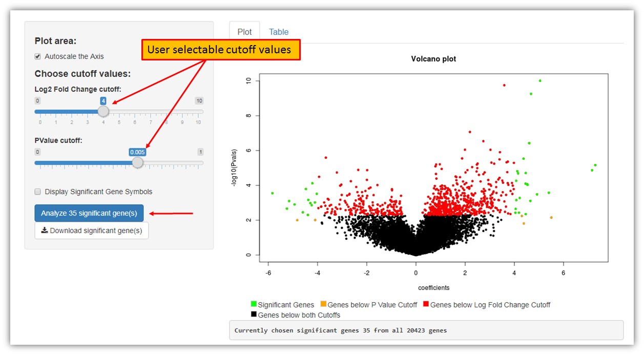Viewport: 644px width, 355px height.
Task: Enable Display Significant Gene Symbols
Action: coord(37,192)
